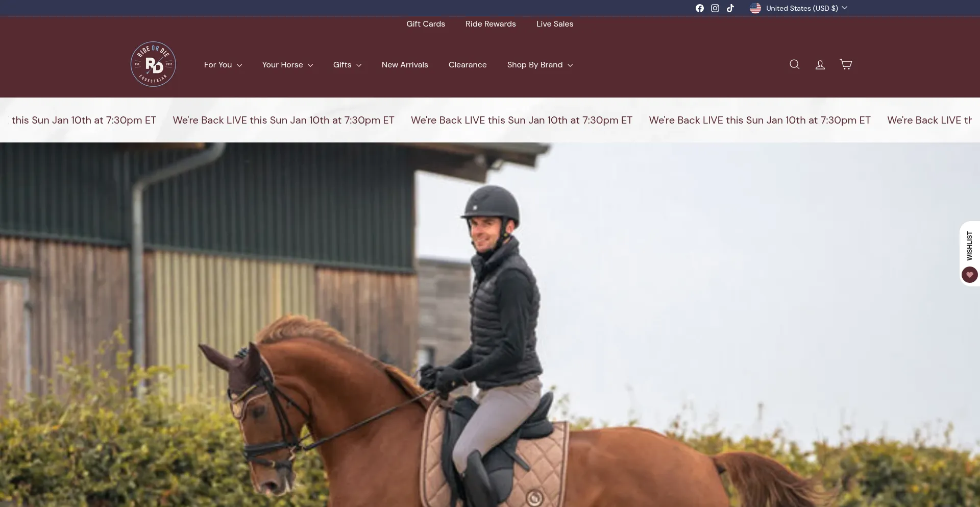
Task: Expand the United States (USD $) selector
Action: 798,8
